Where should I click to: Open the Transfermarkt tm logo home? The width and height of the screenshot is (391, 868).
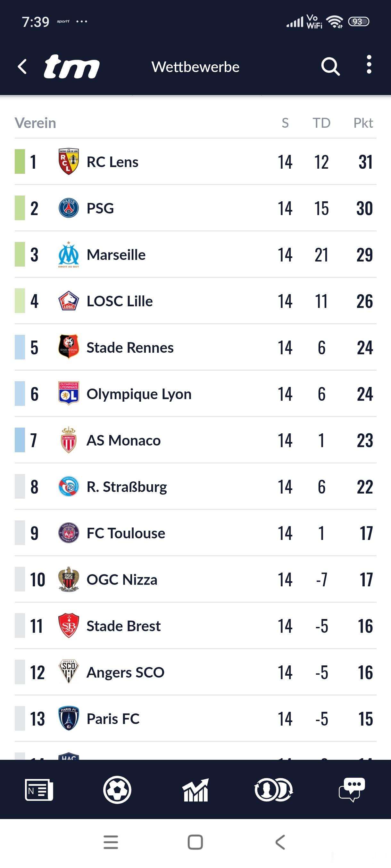point(71,66)
